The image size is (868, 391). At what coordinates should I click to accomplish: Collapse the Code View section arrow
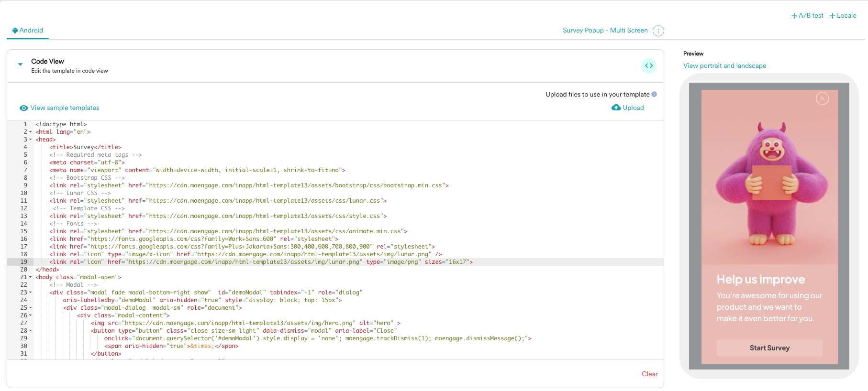coord(20,64)
